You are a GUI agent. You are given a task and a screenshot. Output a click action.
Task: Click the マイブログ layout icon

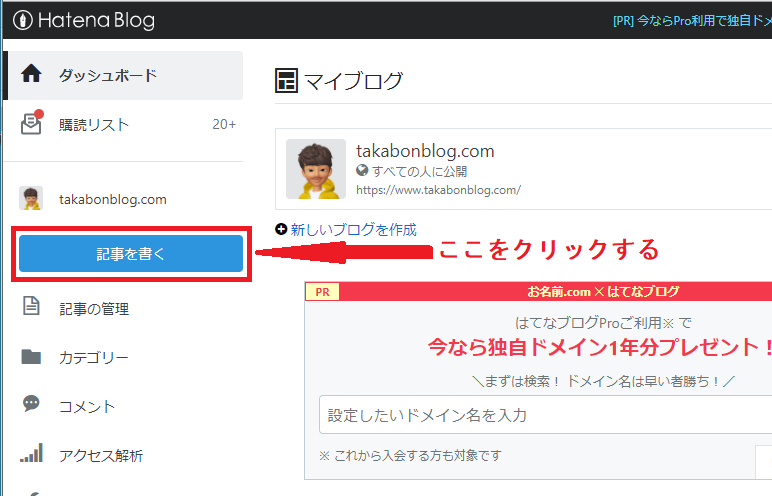[286, 80]
